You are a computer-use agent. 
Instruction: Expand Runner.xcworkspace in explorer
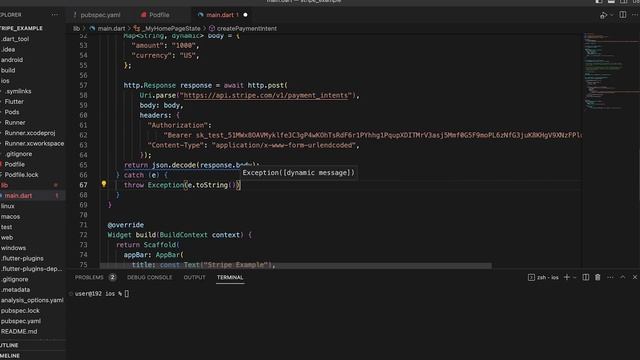coord(33,143)
